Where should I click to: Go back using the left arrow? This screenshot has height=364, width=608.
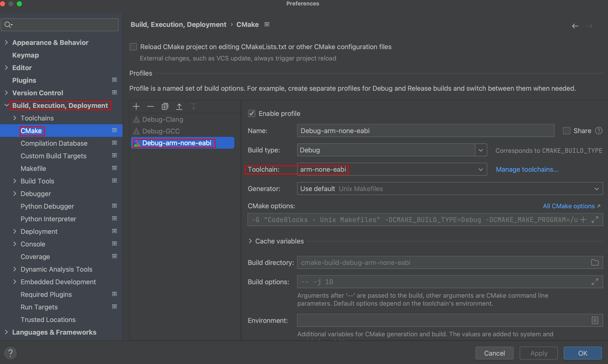(575, 26)
